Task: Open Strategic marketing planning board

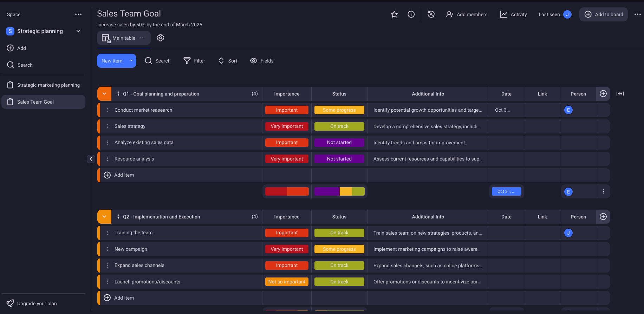Action: [48, 85]
